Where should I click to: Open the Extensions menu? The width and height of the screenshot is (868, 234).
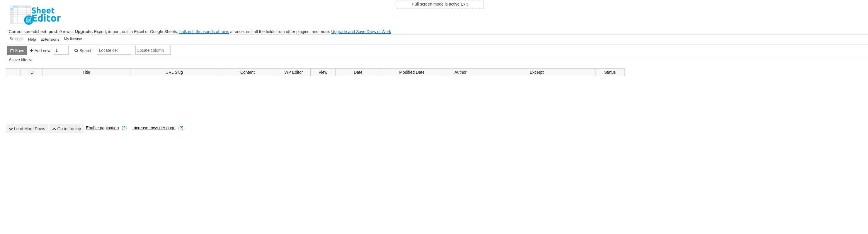point(50,39)
